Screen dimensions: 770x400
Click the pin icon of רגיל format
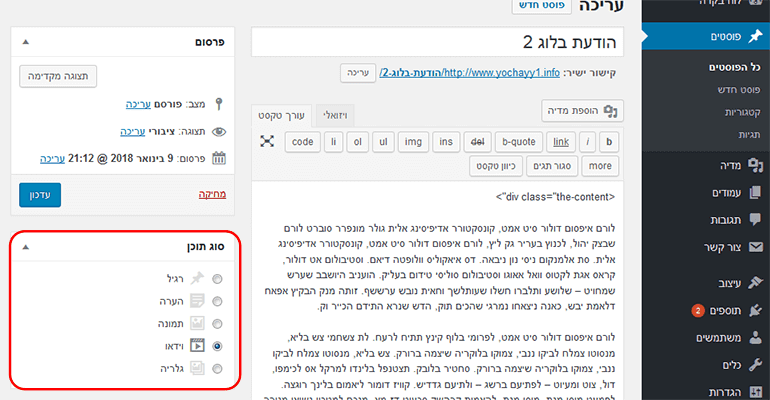[x=197, y=278]
